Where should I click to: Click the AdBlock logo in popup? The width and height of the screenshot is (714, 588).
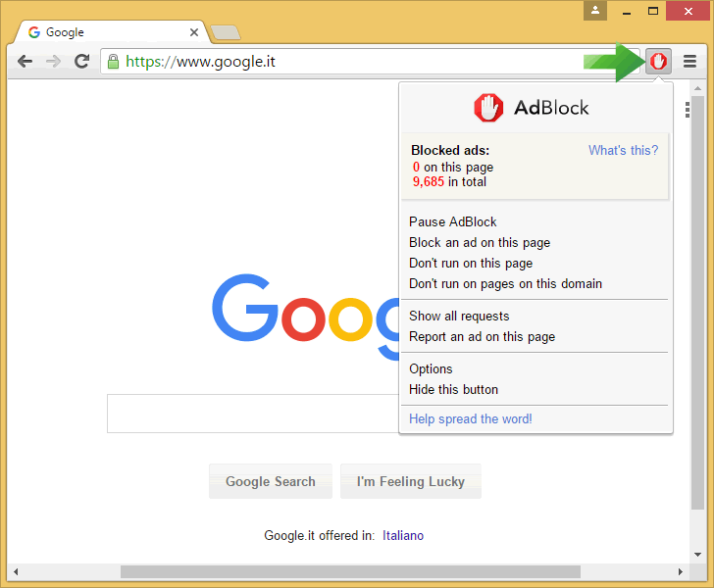pos(532,108)
